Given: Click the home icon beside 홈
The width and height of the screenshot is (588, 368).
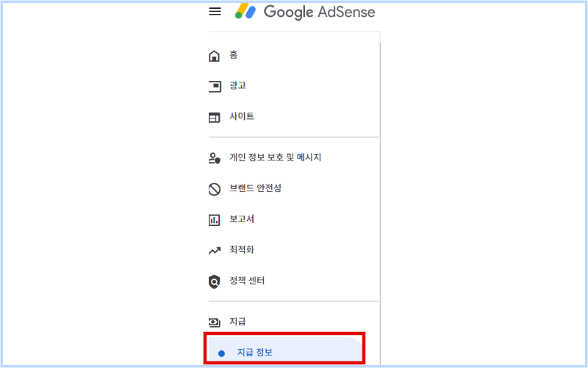Looking at the screenshot, I should [x=214, y=56].
